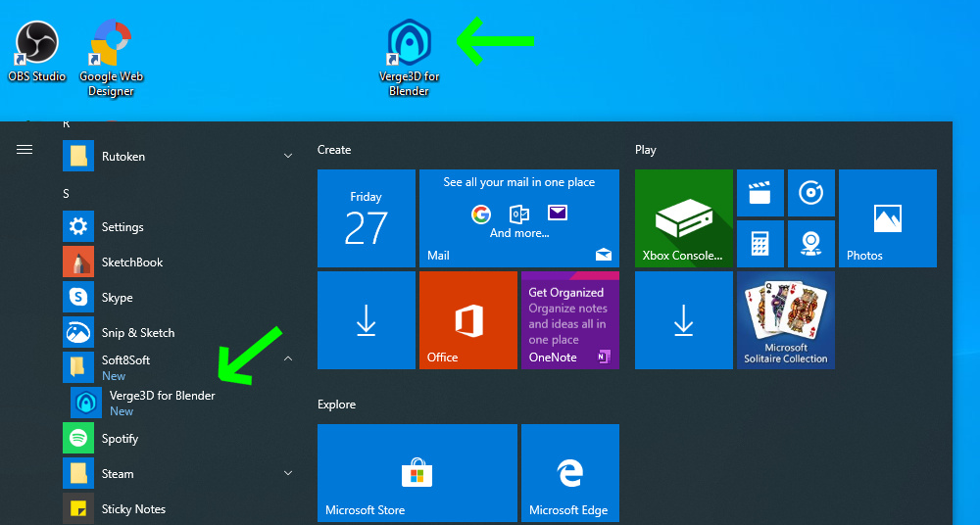Click the Sticky Notes app icon
The width and height of the screenshot is (980, 525).
[x=78, y=508]
